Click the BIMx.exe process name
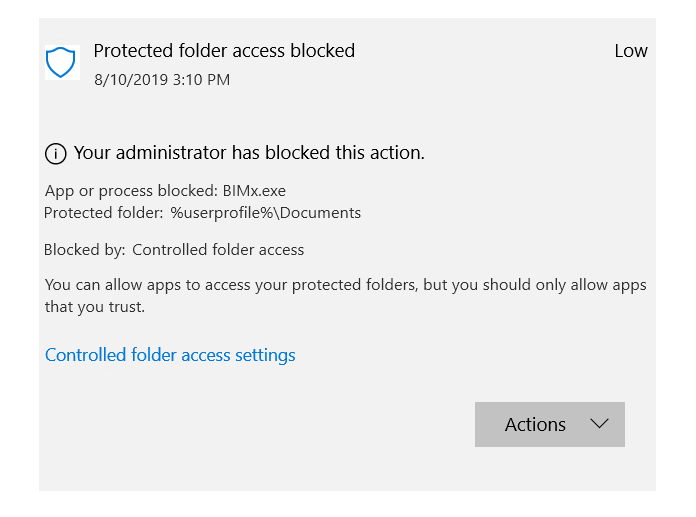The height and width of the screenshot is (517, 696). pos(261,191)
